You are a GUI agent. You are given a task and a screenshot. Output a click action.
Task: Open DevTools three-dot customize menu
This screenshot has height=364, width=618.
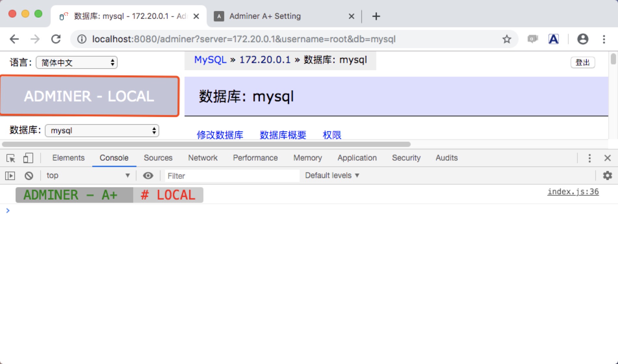(589, 158)
